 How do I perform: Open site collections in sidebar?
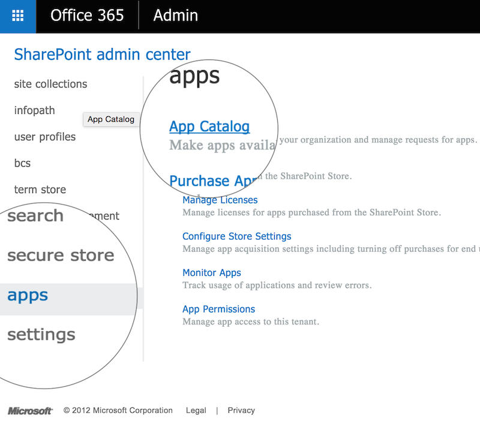[x=51, y=84]
